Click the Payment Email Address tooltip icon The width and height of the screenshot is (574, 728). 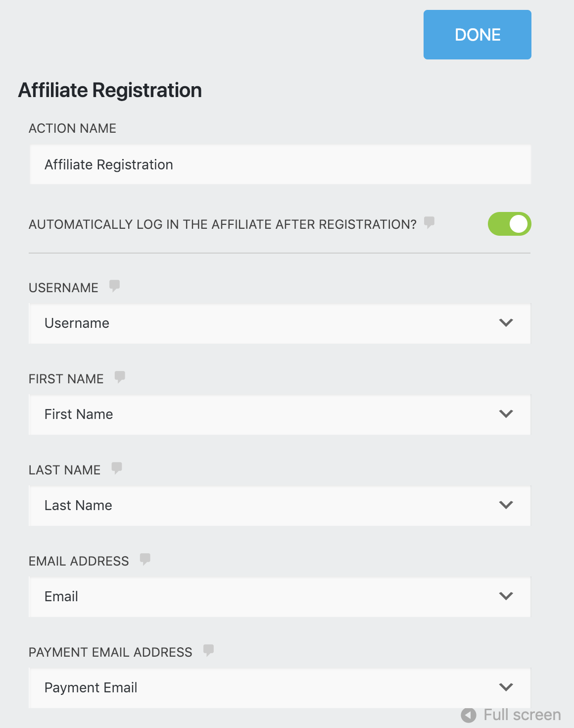[209, 650]
